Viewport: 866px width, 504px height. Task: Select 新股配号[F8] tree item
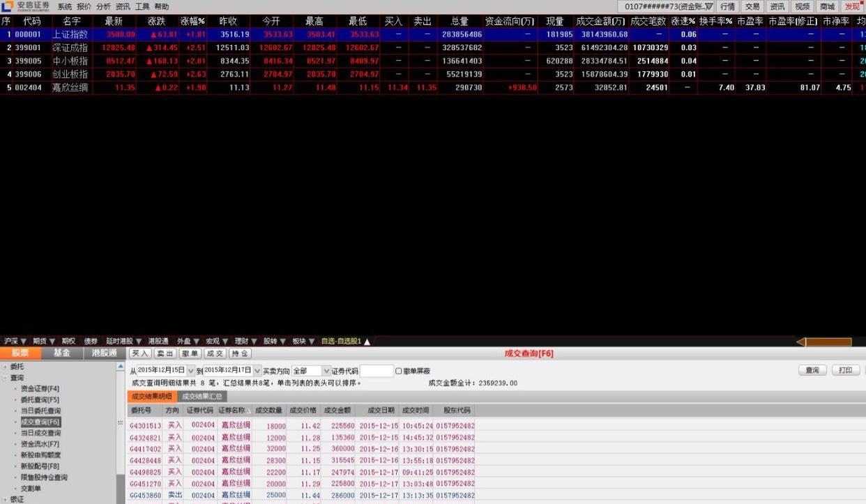pyautogui.click(x=40, y=466)
